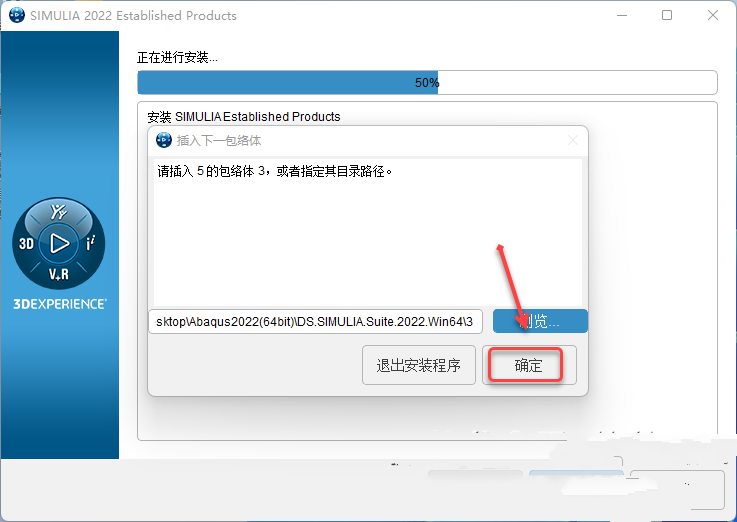Image resolution: width=737 pixels, height=522 pixels.
Task: Click the 3DEXPERIENCE logo text
Action: (60, 304)
